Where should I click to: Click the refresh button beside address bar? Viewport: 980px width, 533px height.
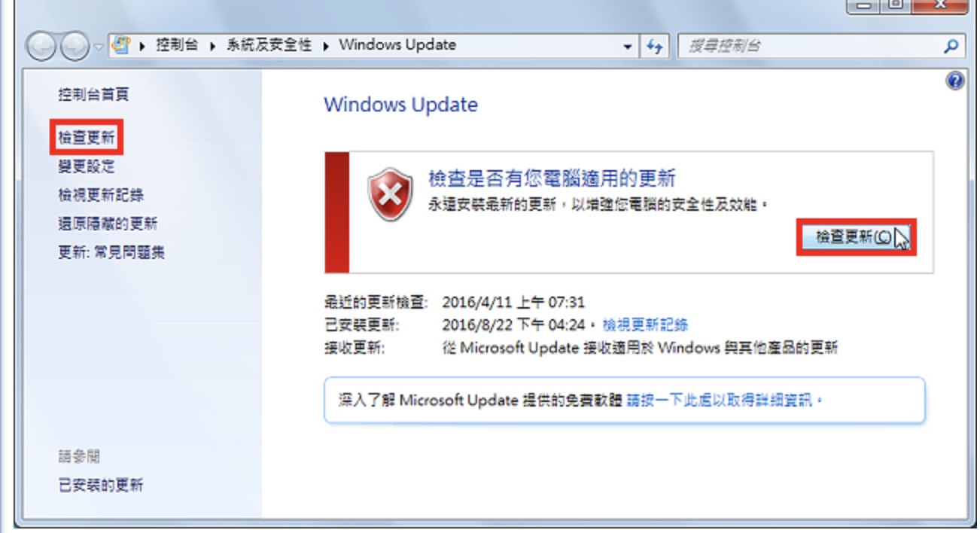(x=654, y=46)
